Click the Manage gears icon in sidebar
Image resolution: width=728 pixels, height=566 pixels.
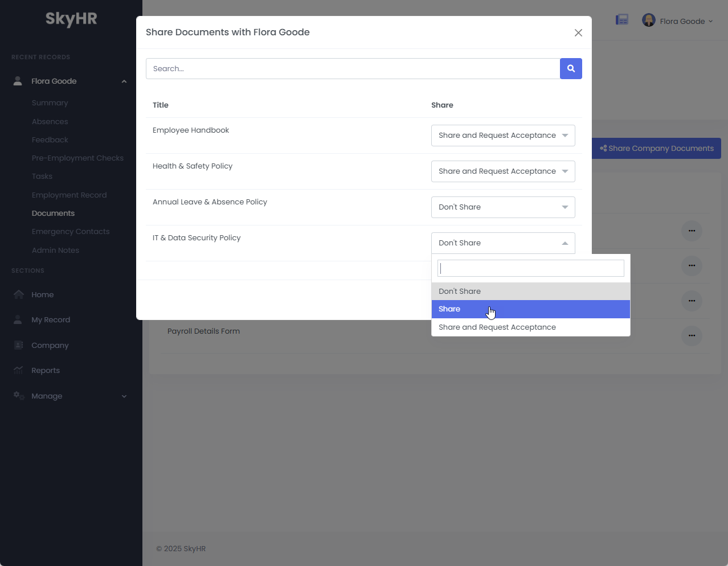coord(18,396)
